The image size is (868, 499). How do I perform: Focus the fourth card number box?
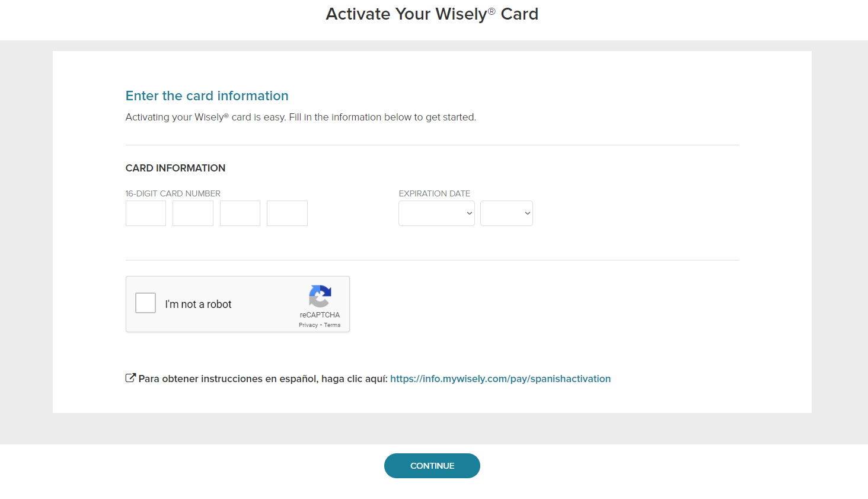[x=287, y=213]
